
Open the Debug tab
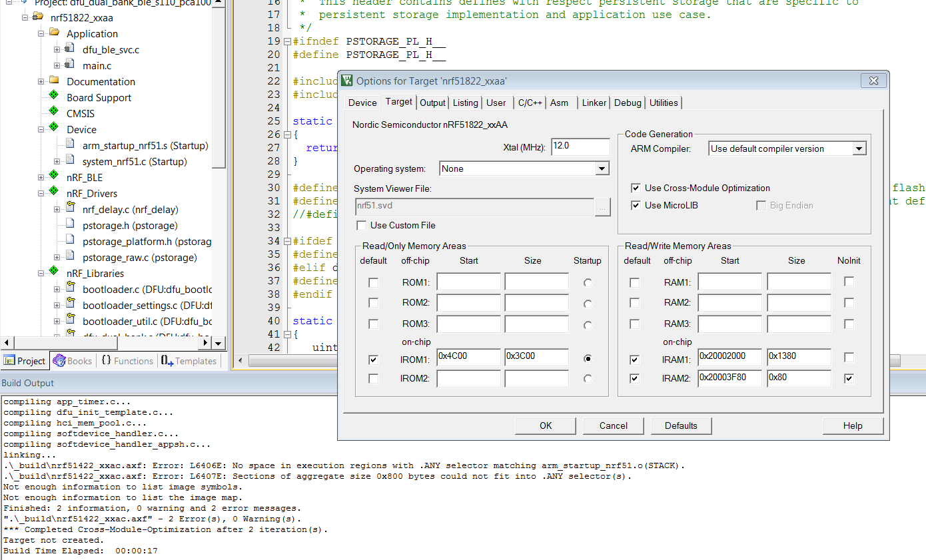(x=628, y=103)
